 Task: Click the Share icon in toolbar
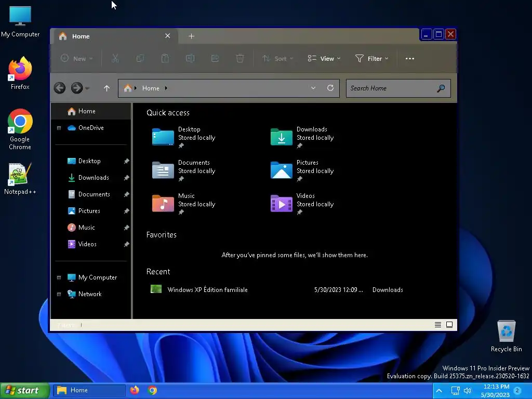(x=215, y=58)
